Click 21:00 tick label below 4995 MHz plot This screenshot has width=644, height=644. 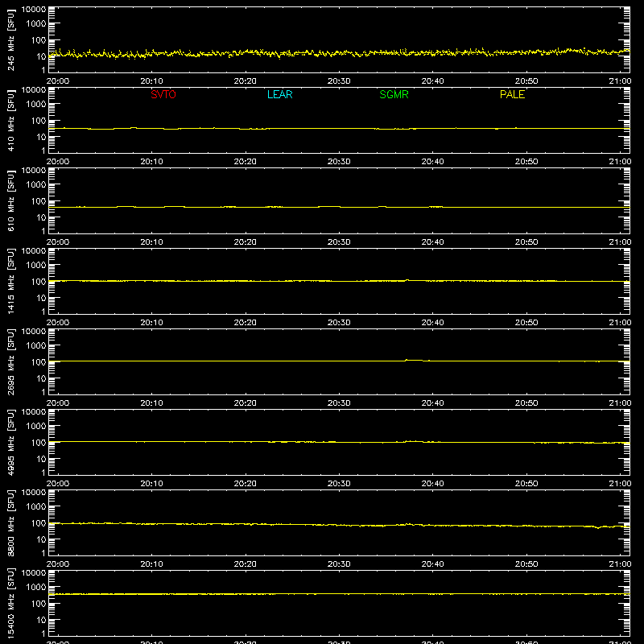(620, 484)
